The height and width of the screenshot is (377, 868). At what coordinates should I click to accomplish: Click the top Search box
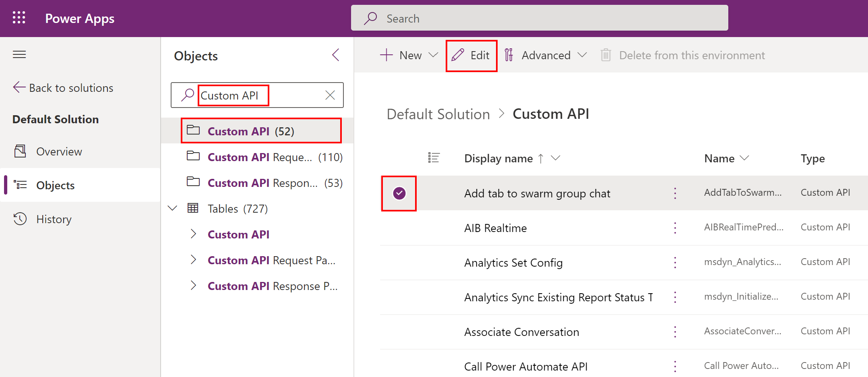[x=539, y=18]
